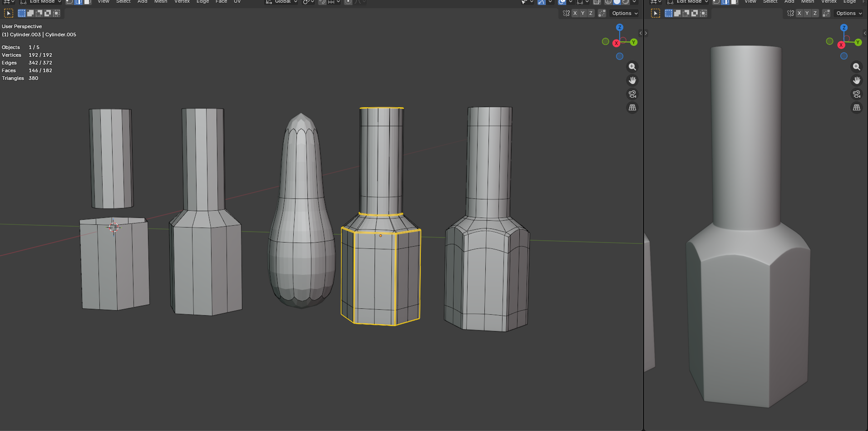Open the Mesh menu in left viewport

coord(160,2)
